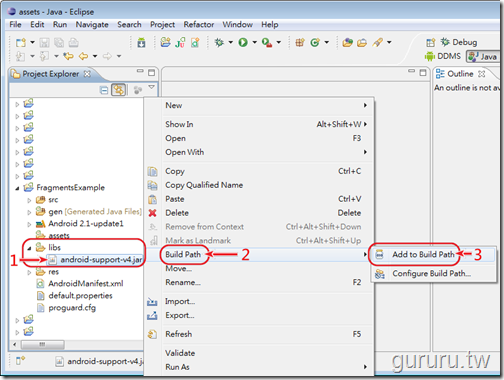Expand the gen folder
The image size is (504, 380).
point(29,212)
